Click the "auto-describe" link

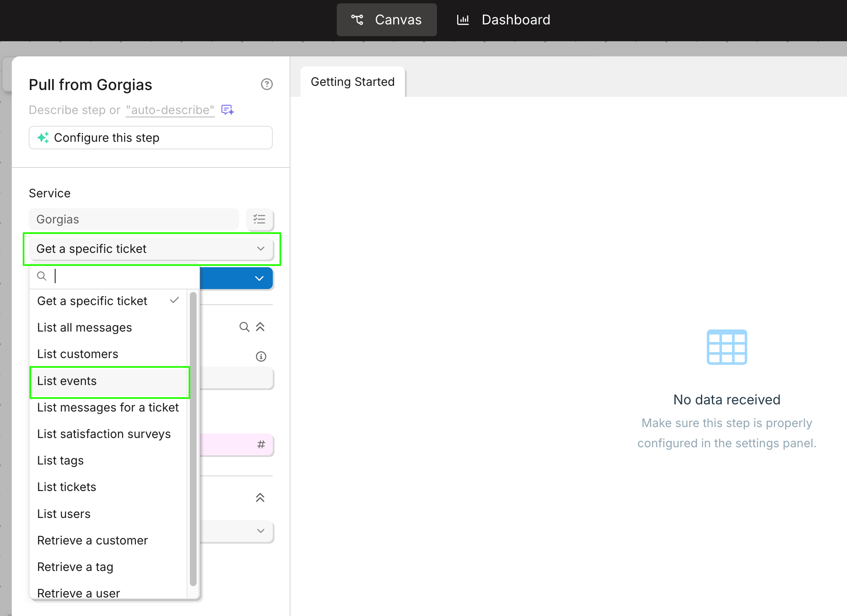(170, 110)
